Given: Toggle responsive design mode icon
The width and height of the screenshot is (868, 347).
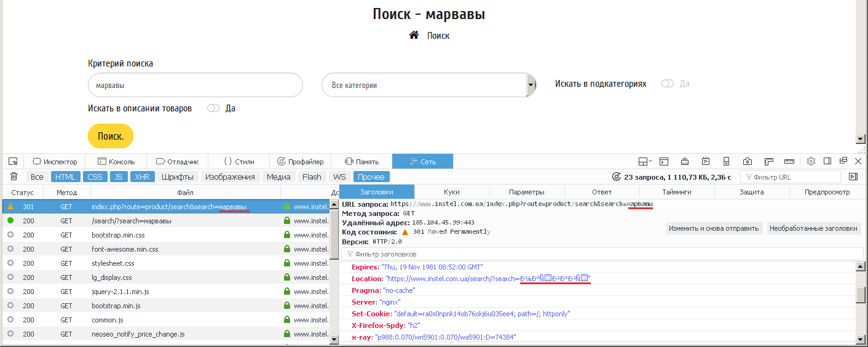Looking at the screenshot, I should point(726,161).
